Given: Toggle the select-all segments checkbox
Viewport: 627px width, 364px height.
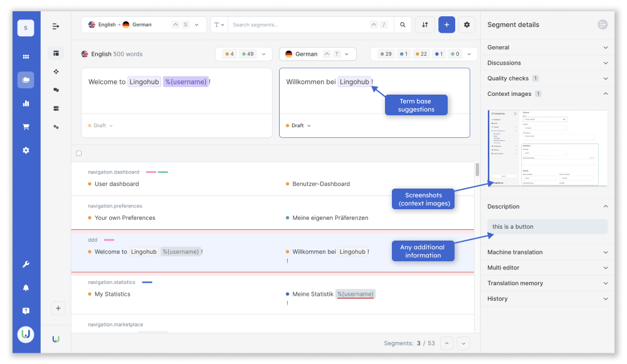Looking at the screenshot, I should click(x=79, y=153).
